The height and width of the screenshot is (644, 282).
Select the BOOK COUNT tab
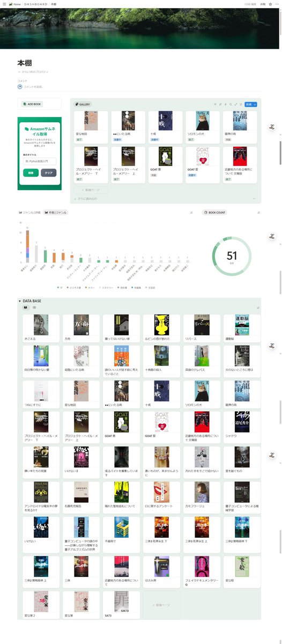click(215, 213)
